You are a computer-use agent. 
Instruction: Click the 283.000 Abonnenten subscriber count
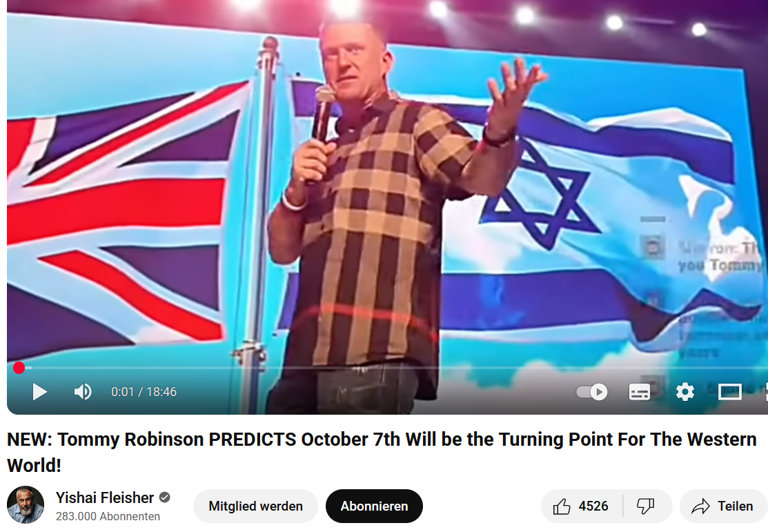coord(108,517)
